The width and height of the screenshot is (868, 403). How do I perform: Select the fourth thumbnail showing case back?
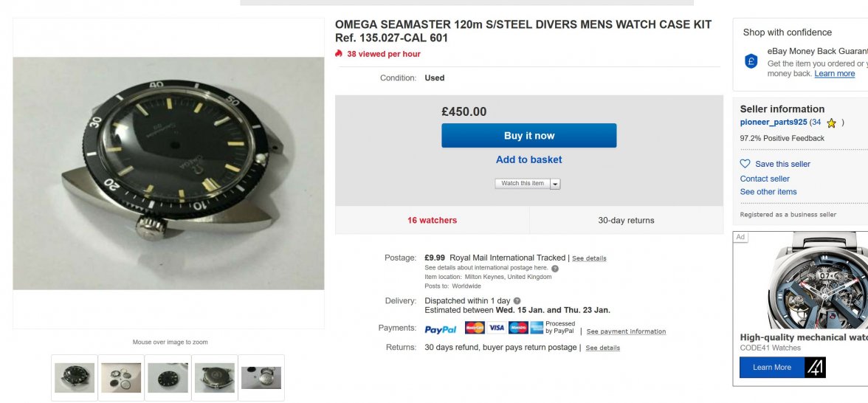click(x=214, y=378)
